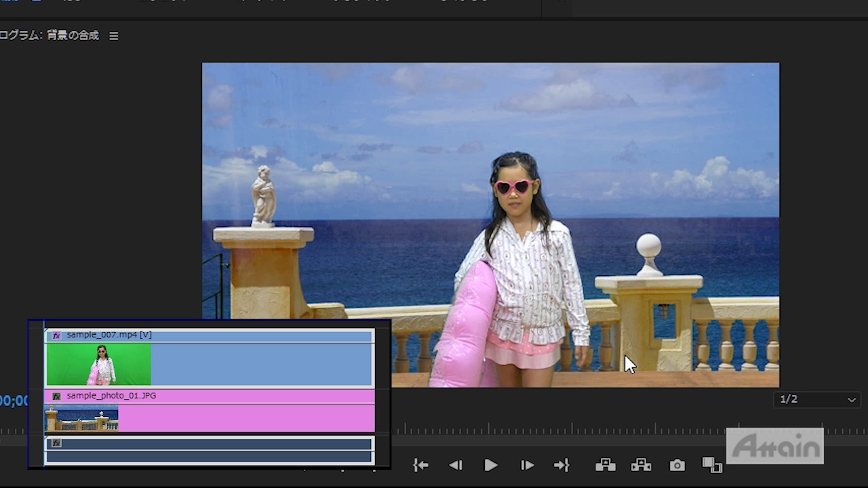
Task: Select the sample_007.mp4 green screen thumbnail
Action: (x=98, y=364)
